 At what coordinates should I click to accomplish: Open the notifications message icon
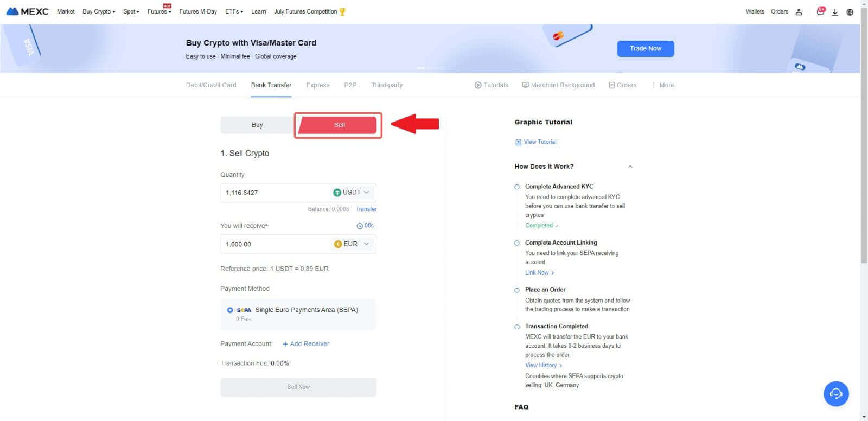pyautogui.click(x=820, y=11)
